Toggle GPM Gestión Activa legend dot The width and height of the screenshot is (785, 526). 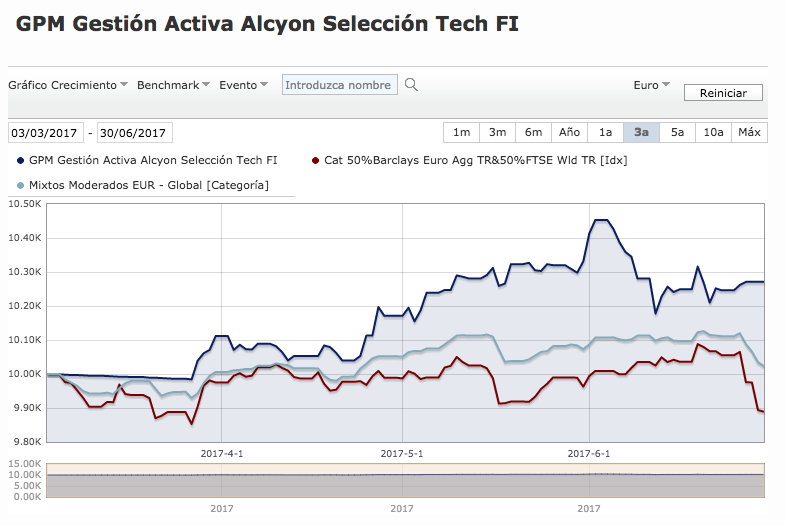[21, 161]
